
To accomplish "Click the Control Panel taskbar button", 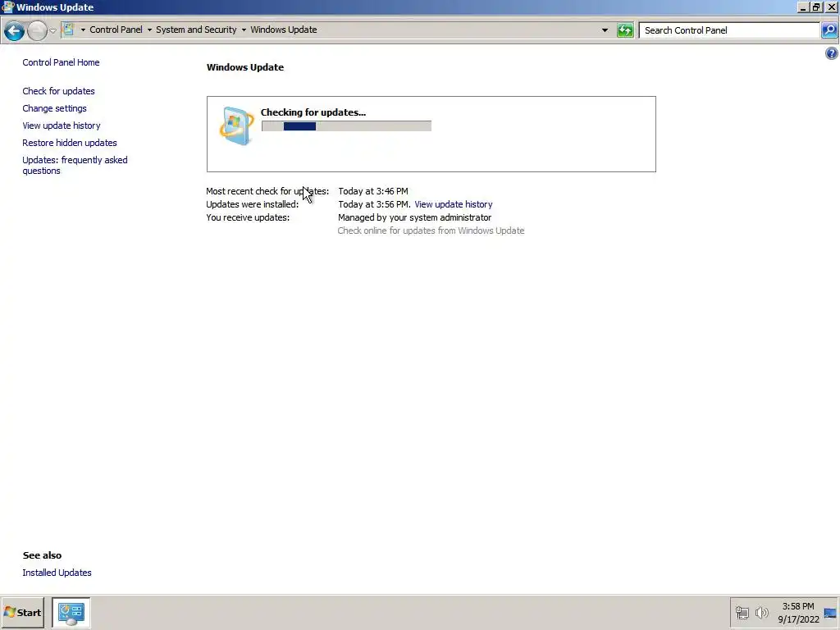I will pyautogui.click(x=71, y=612).
